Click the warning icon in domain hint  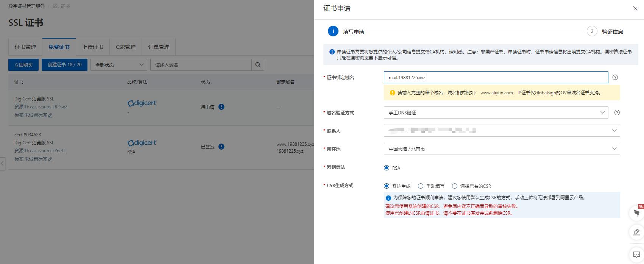(x=392, y=92)
